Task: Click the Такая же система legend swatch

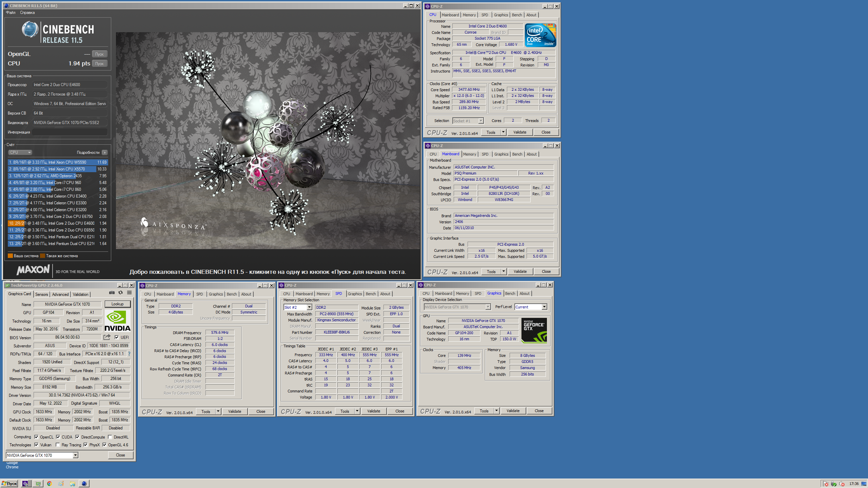Action: (x=42, y=256)
